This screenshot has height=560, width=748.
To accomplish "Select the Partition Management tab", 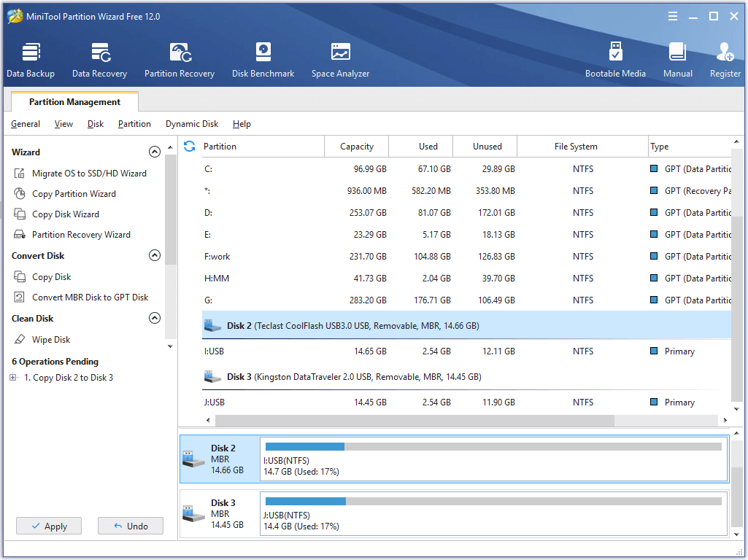I will pyautogui.click(x=74, y=101).
